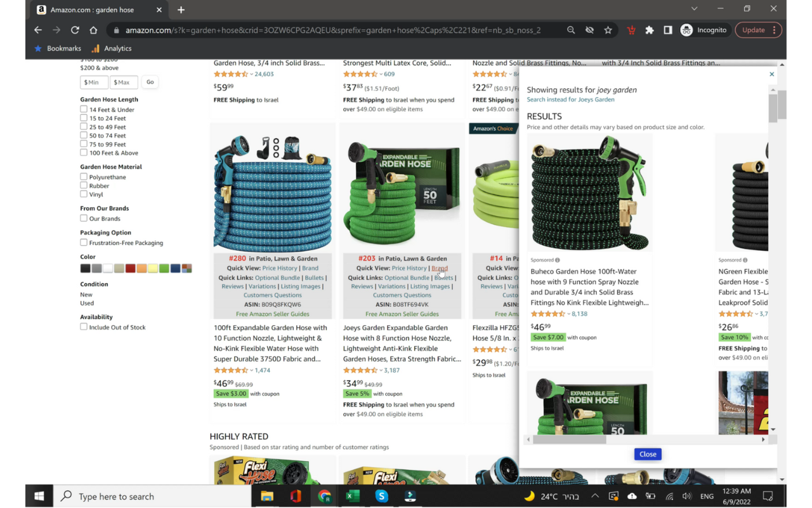
Task: Click Price History link for rank #280 hose
Action: (x=280, y=268)
